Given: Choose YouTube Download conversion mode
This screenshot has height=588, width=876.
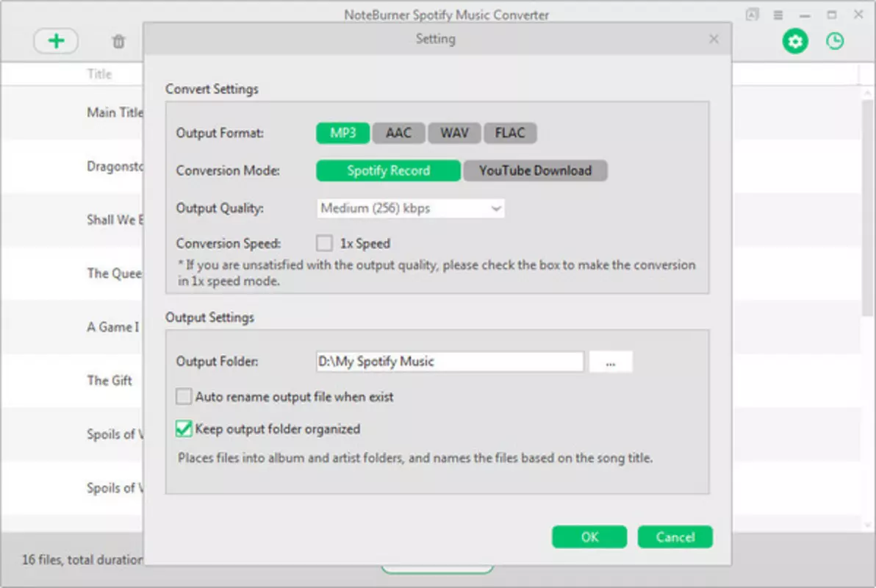Looking at the screenshot, I should [535, 171].
